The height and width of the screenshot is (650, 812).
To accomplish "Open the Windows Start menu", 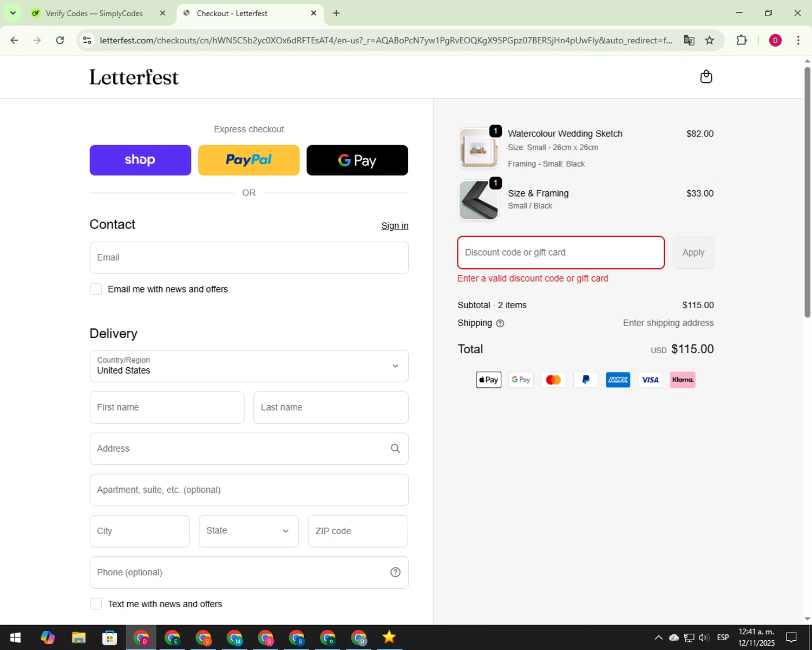I will point(15,638).
